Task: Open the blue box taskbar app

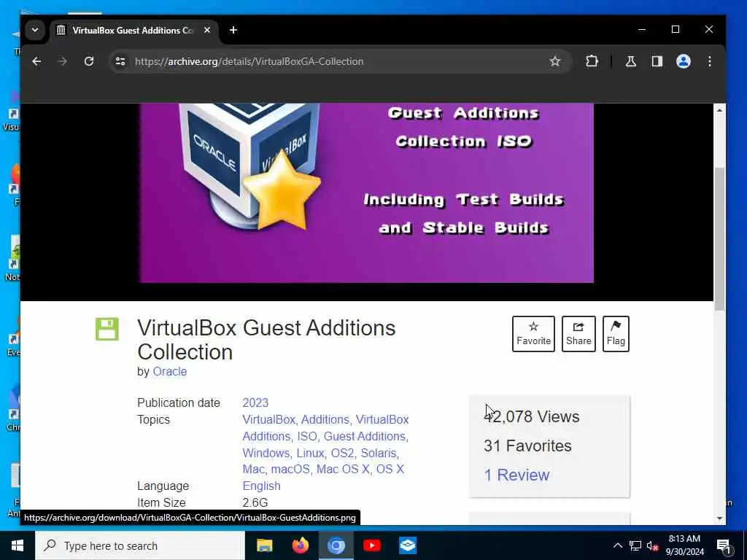Action: [408, 545]
